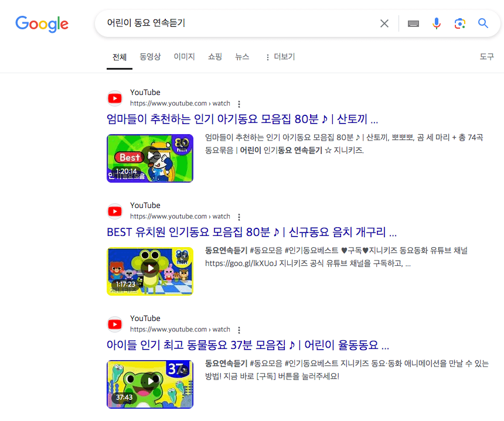This screenshot has height=421, width=504.
Task: Open options menu for BEST 유치원 result
Action: point(239,217)
